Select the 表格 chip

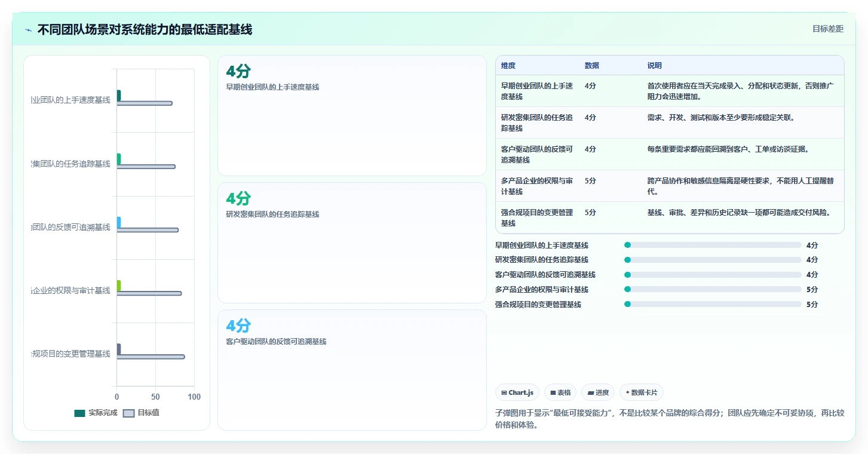pos(560,392)
